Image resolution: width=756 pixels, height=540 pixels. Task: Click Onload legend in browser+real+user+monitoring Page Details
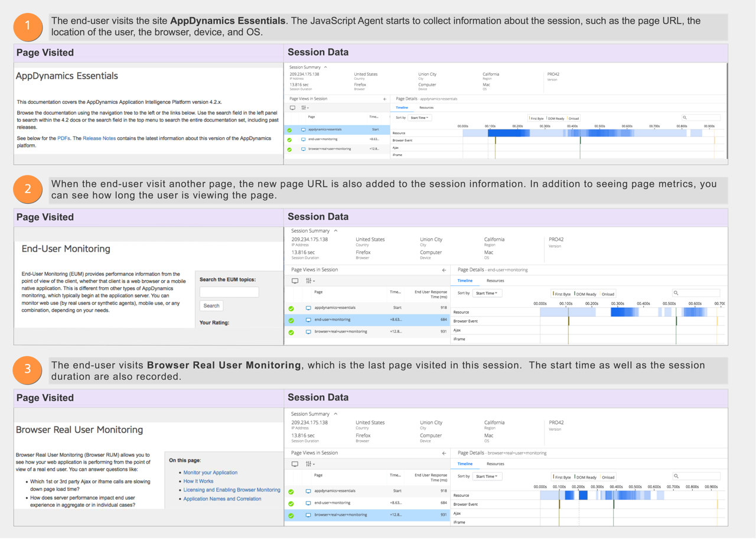(x=608, y=477)
